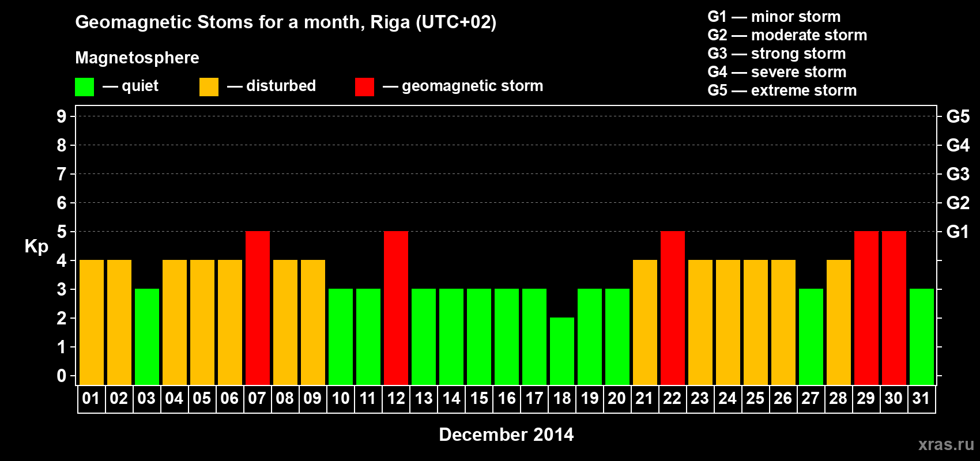
Task: Click the 'G2 — moderate storm' legend line
Action: (x=787, y=35)
